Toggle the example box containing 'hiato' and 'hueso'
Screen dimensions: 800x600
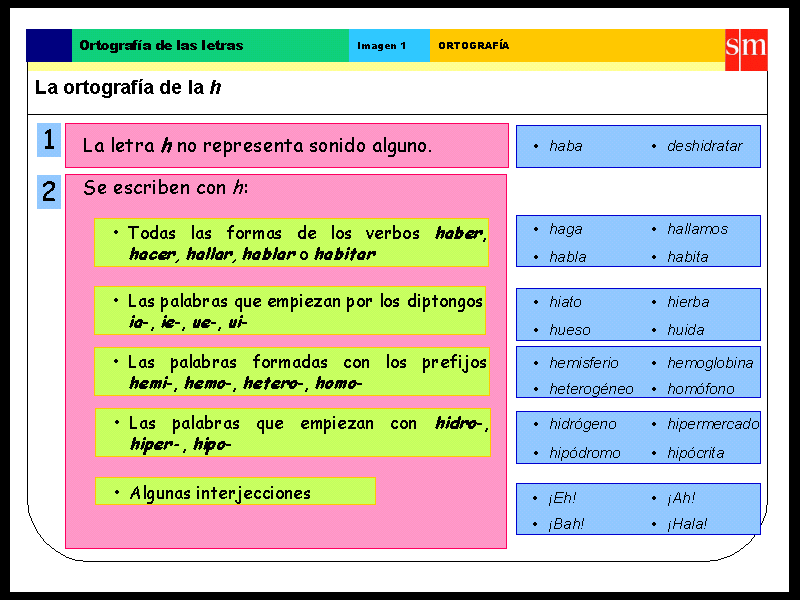coord(638,314)
